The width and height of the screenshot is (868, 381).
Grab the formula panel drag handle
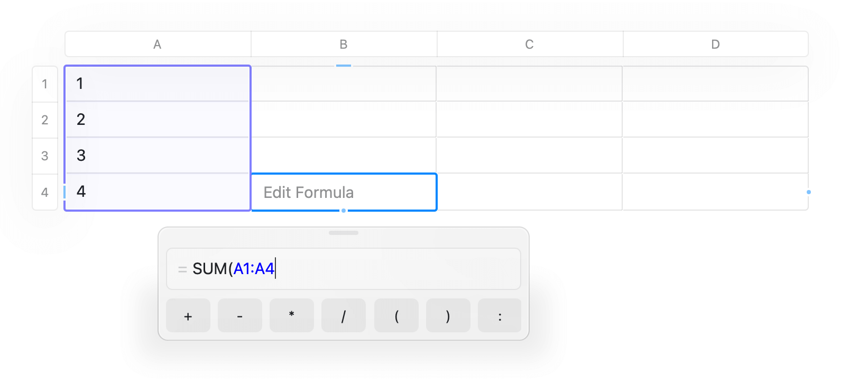344,232
